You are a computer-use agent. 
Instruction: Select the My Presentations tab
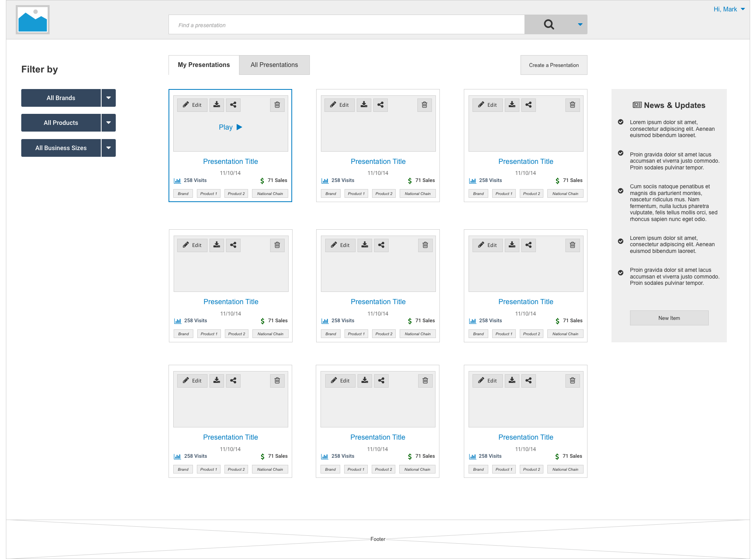(x=204, y=65)
